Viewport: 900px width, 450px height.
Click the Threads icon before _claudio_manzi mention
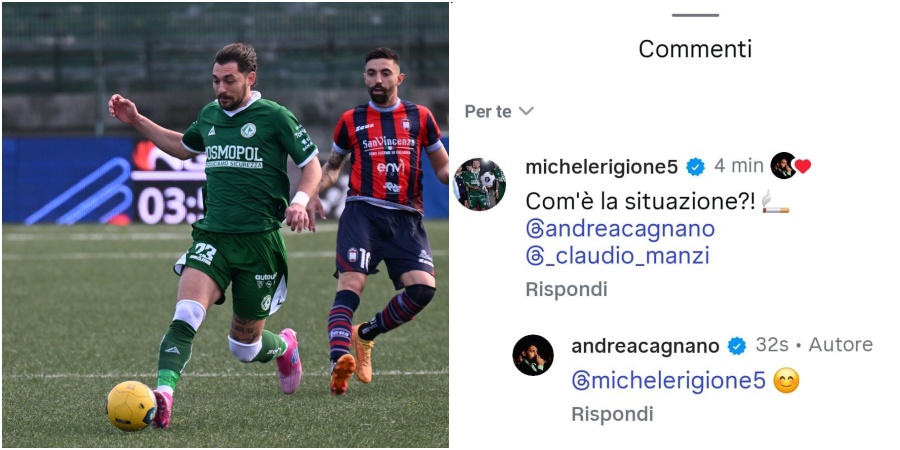tap(534, 257)
